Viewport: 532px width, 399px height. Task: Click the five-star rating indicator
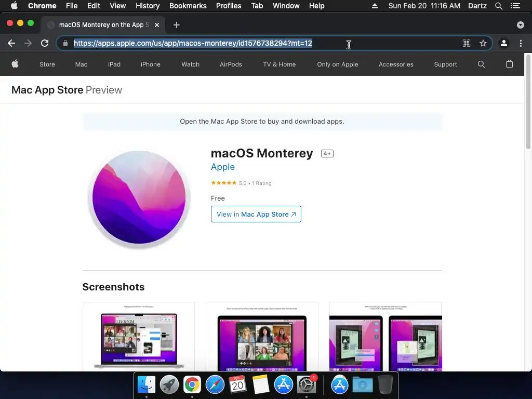[223, 183]
